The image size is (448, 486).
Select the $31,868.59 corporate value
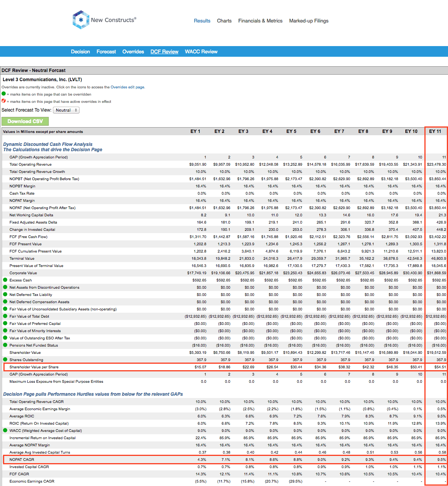[x=437, y=273]
